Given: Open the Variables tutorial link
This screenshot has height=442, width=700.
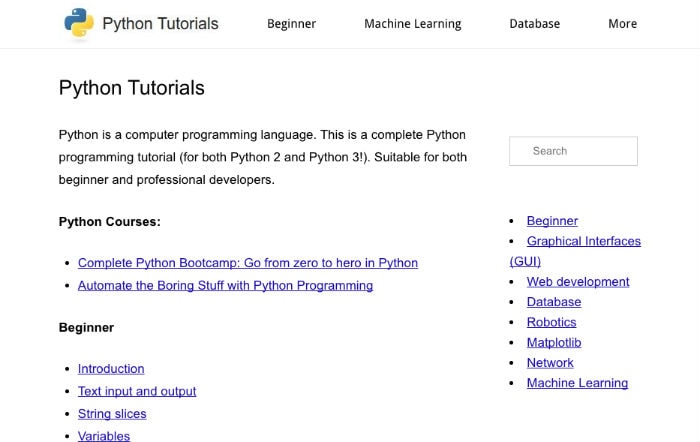Looking at the screenshot, I should (x=104, y=436).
